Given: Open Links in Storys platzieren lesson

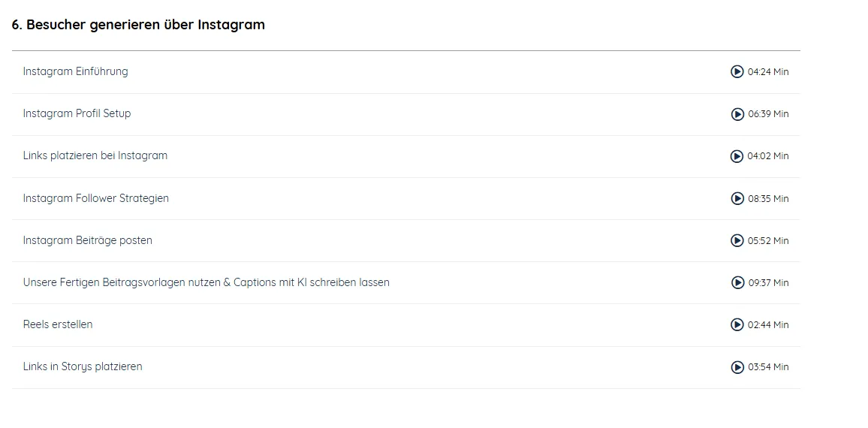Looking at the screenshot, I should tap(83, 366).
